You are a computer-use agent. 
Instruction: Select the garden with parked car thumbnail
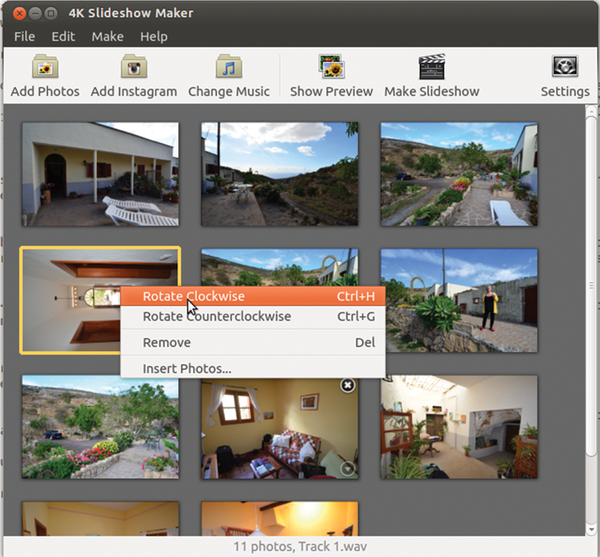[x=100, y=428]
